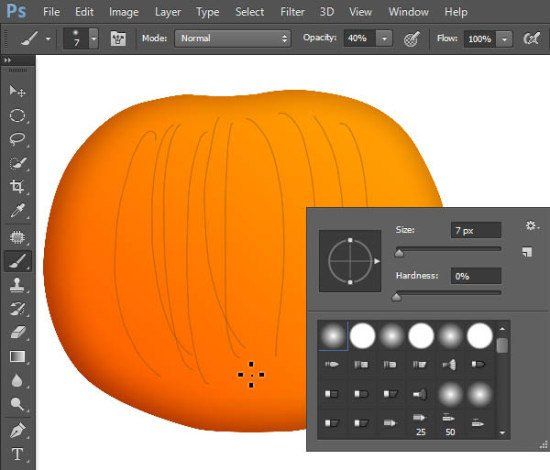Click the Flow 100% field

pyautogui.click(x=480, y=39)
